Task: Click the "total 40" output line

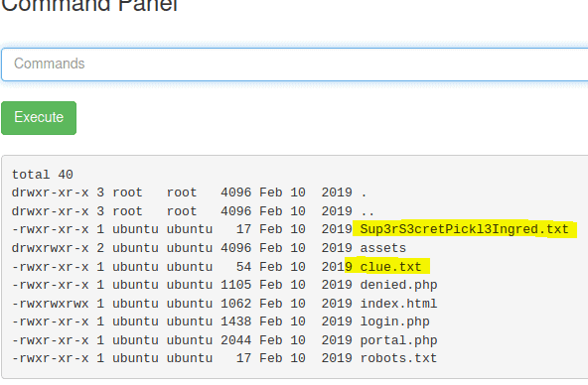Action: coord(43,175)
